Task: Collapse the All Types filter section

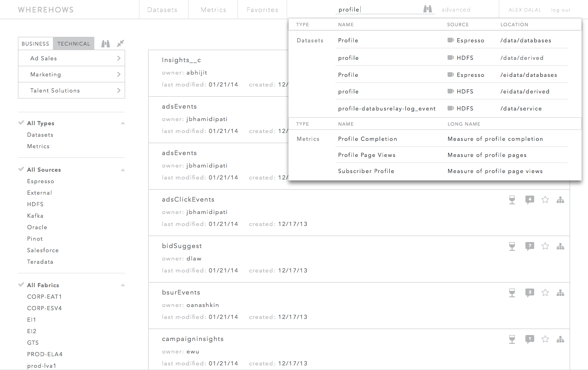Action: coord(123,123)
